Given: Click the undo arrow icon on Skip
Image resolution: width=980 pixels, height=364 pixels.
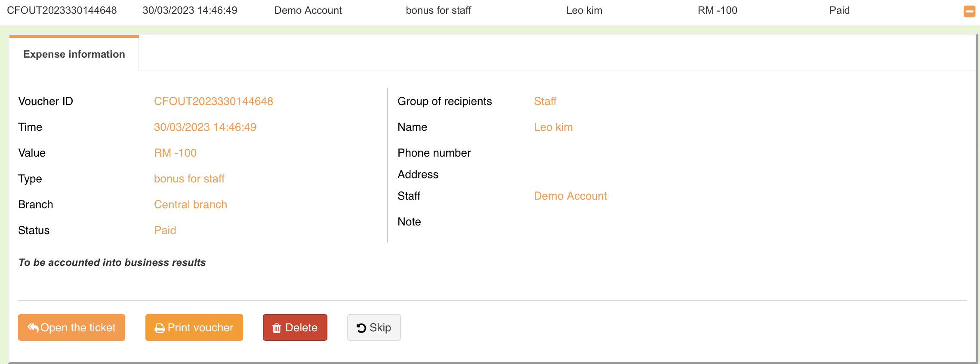Looking at the screenshot, I should [x=361, y=328].
